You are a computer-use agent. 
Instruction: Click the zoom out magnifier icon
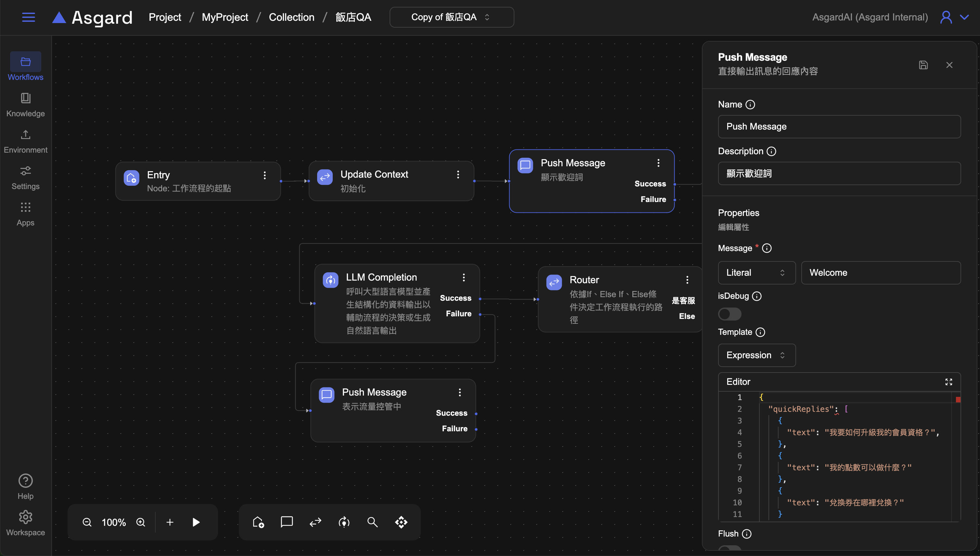click(87, 522)
